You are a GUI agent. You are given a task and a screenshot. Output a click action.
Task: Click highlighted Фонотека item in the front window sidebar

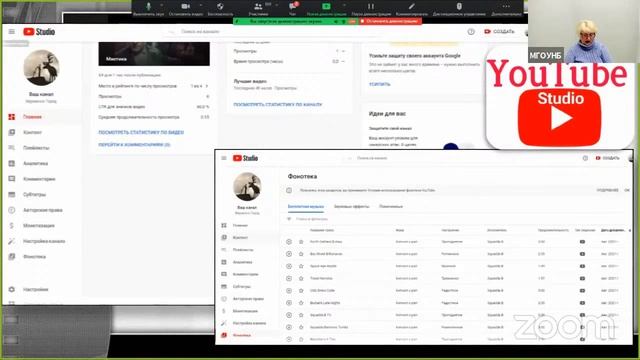pyautogui.click(x=242, y=336)
